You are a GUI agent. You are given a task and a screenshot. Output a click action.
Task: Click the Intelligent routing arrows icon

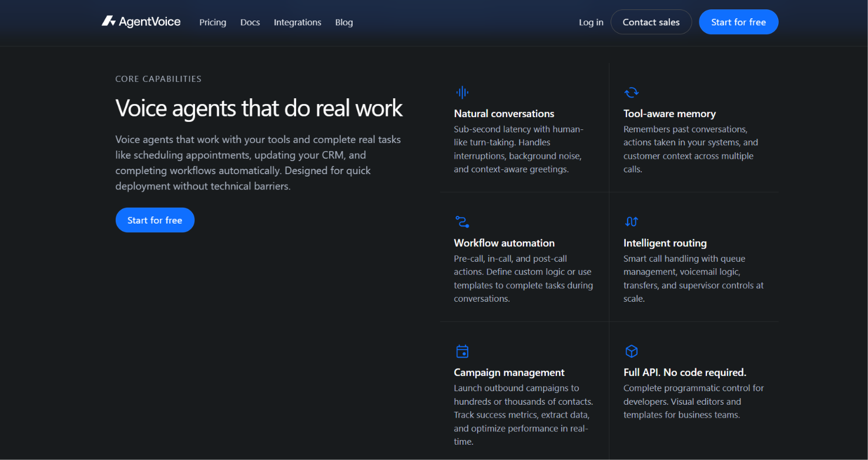pyautogui.click(x=631, y=222)
